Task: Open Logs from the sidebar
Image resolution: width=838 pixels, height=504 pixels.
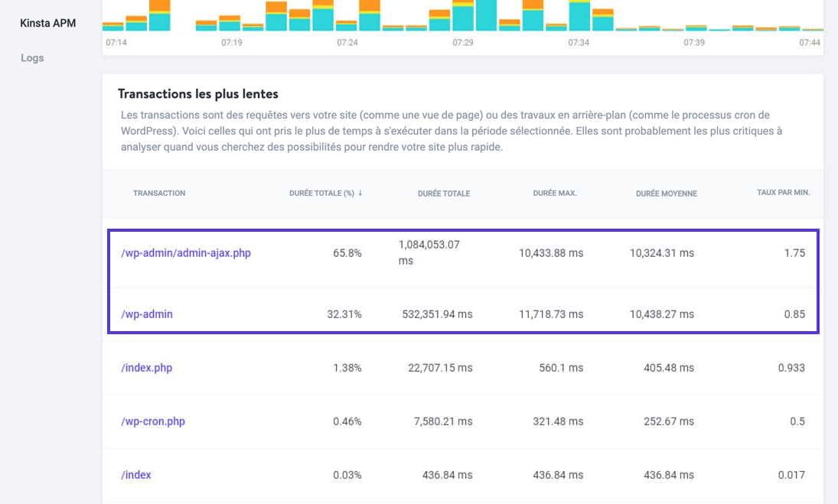Action: [x=32, y=57]
